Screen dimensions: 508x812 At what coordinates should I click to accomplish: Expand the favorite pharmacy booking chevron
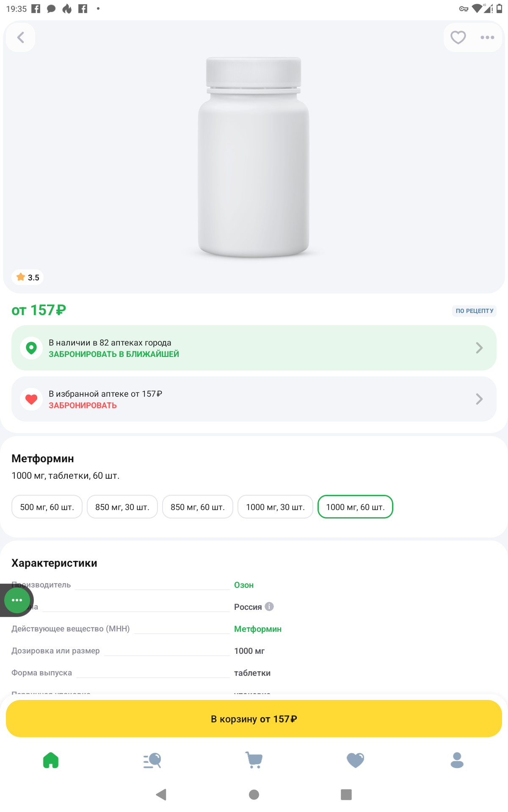point(479,399)
